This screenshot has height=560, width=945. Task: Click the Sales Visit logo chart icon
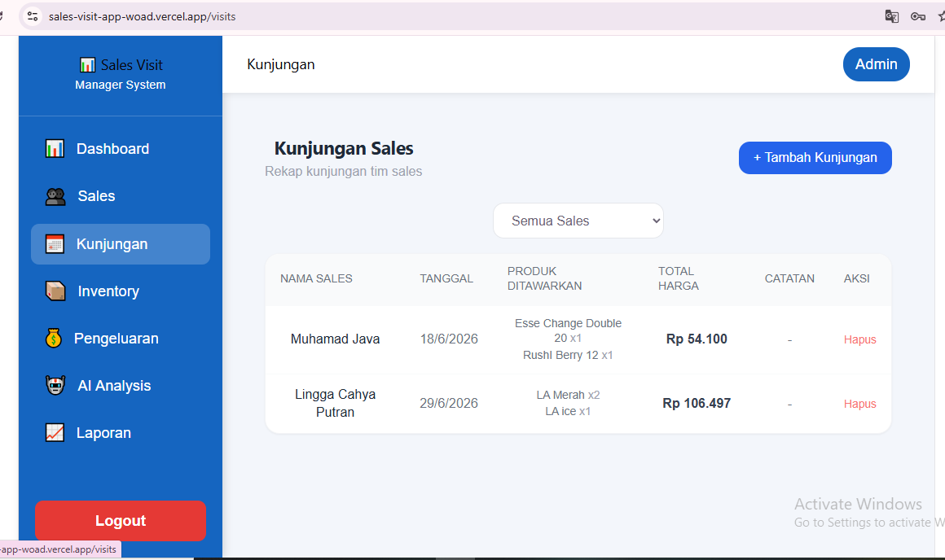(x=87, y=64)
